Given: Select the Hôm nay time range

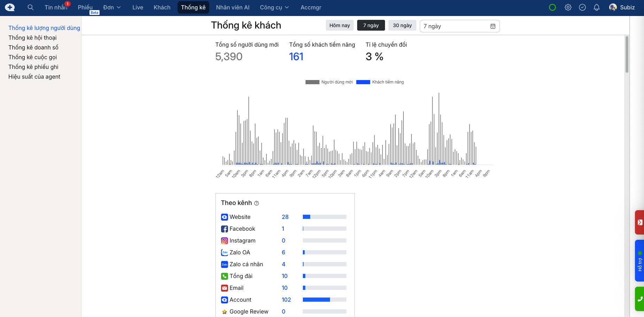Looking at the screenshot, I should (x=339, y=25).
